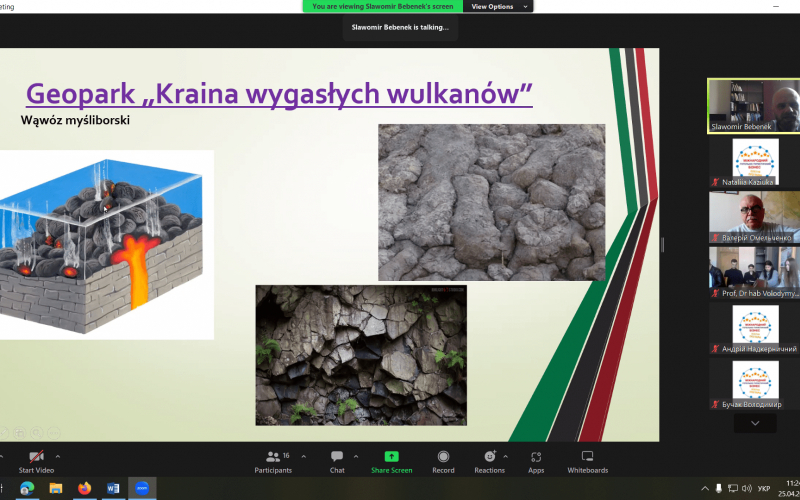Select Андрій Надкерничний's participant tile

click(x=755, y=329)
